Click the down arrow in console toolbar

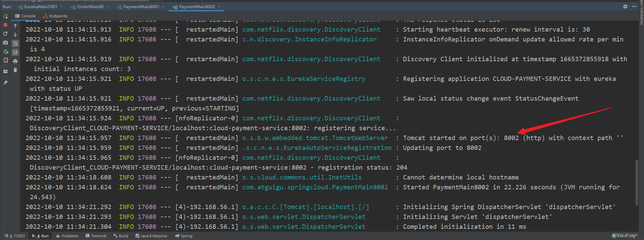(x=15, y=35)
